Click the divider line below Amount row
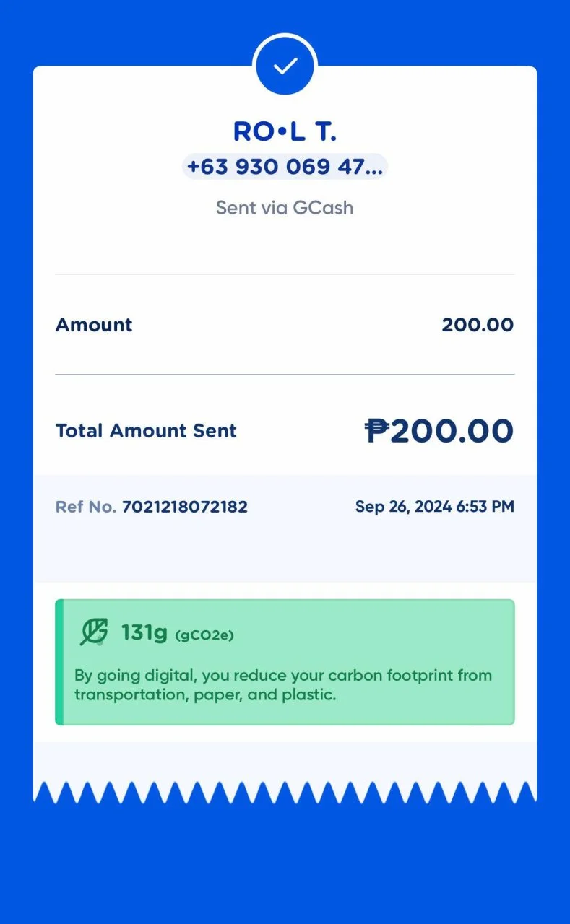 (285, 375)
